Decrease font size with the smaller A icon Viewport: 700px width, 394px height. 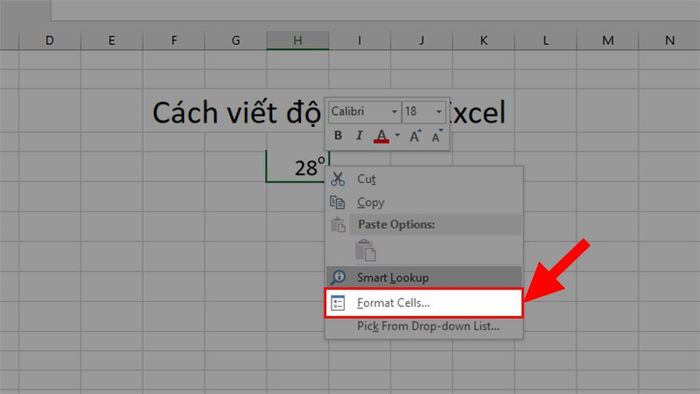tap(437, 136)
